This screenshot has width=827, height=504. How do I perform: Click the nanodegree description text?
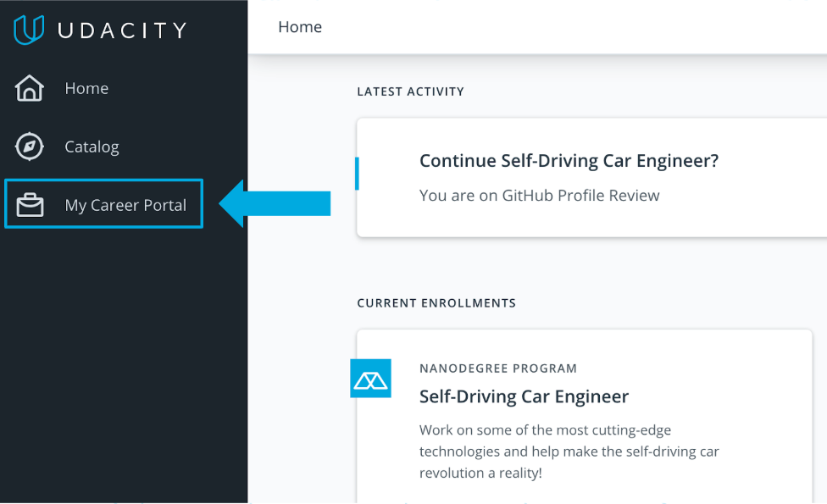tap(569, 451)
